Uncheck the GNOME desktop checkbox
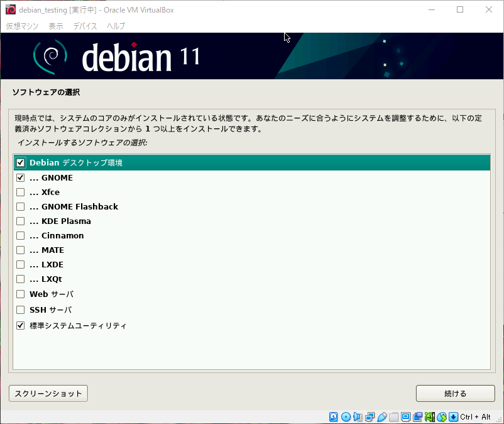The image size is (504, 424). click(21, 177)
